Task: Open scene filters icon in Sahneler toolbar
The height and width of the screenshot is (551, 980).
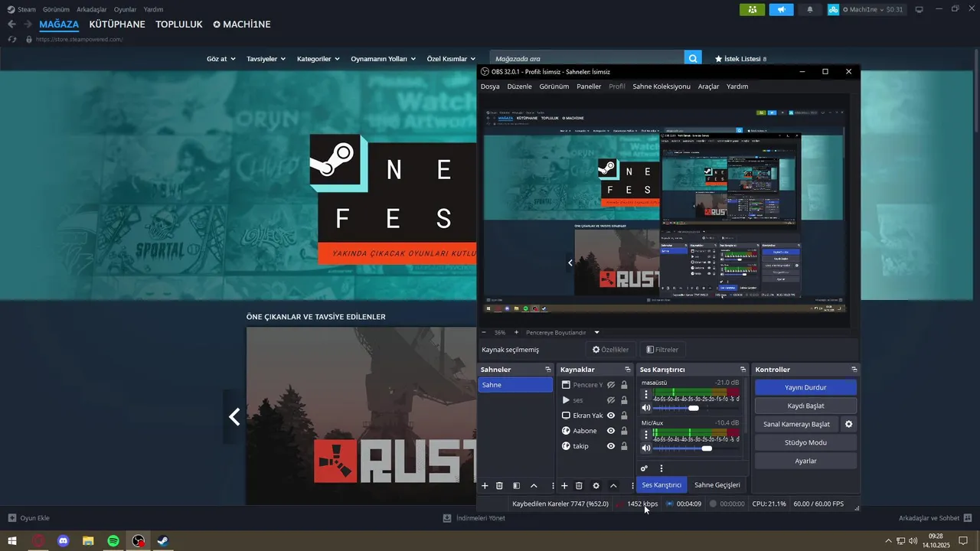Action: tap(516, 486)
